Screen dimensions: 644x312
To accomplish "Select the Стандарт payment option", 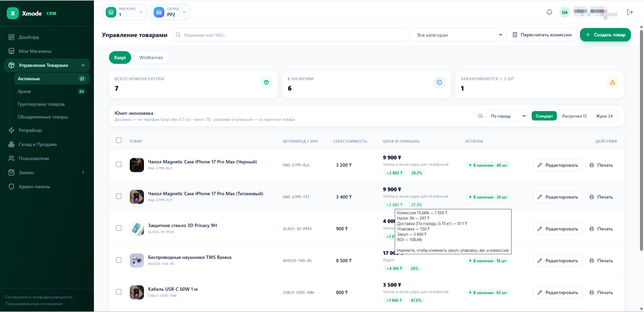I will coord(544,116).
